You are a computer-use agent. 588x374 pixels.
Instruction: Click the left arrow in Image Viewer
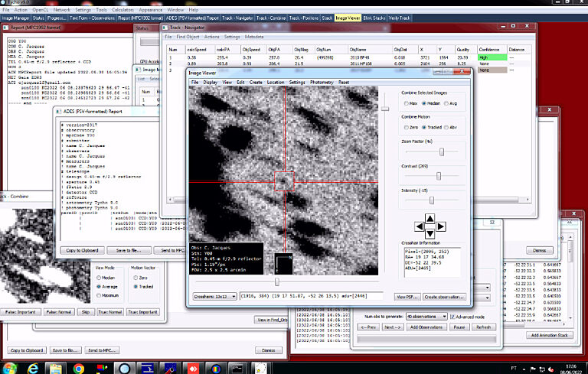click(x=420, y=226)
